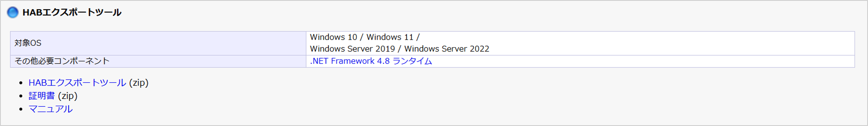Click the bullet before 証明書 link
Viewport: 868px width, 126px height.
pos(21,96)
